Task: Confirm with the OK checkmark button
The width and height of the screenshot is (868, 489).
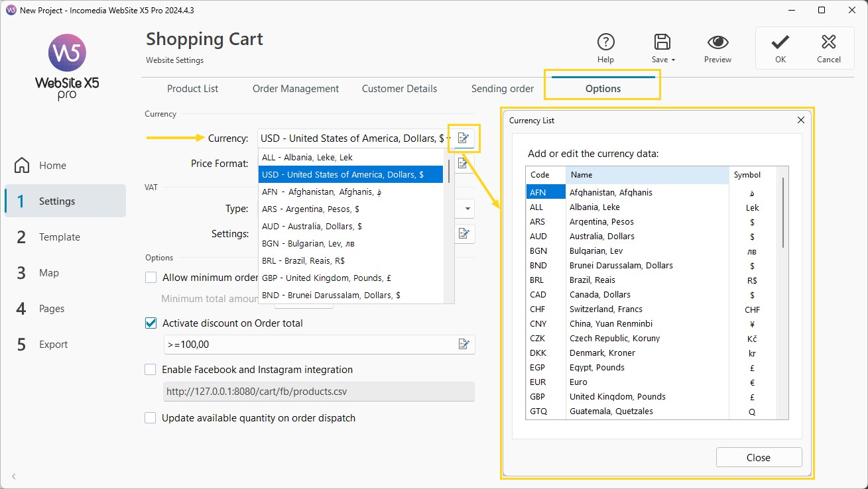Action: click(x=780, y=48)
